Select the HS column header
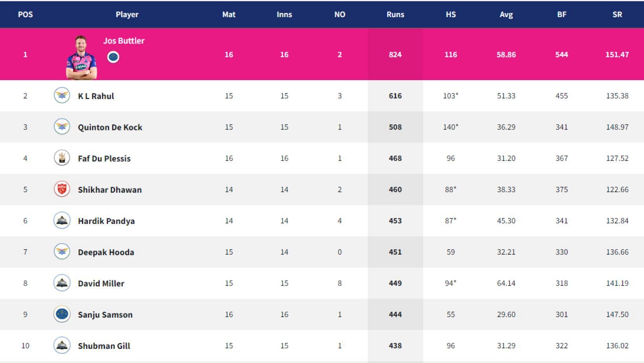 450,15
